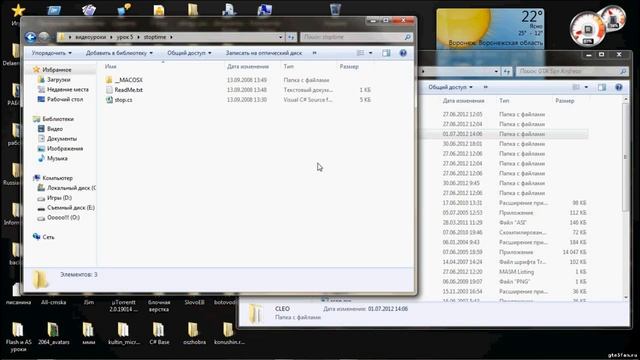Open the C# Base desktop folder
This screenshot has height=360, width=640.
click(159, 334)
